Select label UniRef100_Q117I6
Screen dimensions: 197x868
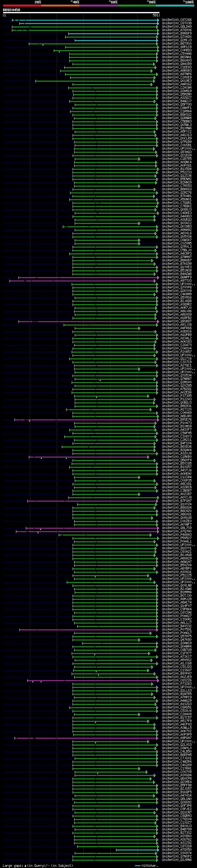point(176,358)
